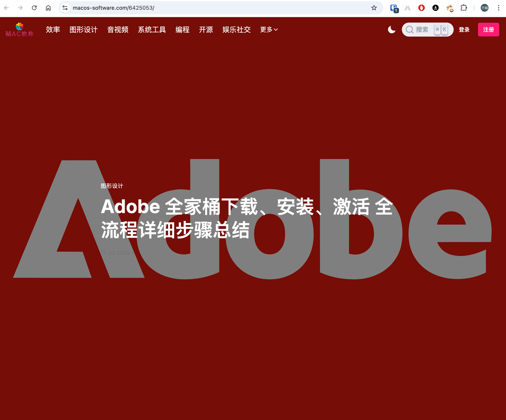Reload the current page
The width and height of the screenshot is (506, 420).
click(x=34, y=8)
